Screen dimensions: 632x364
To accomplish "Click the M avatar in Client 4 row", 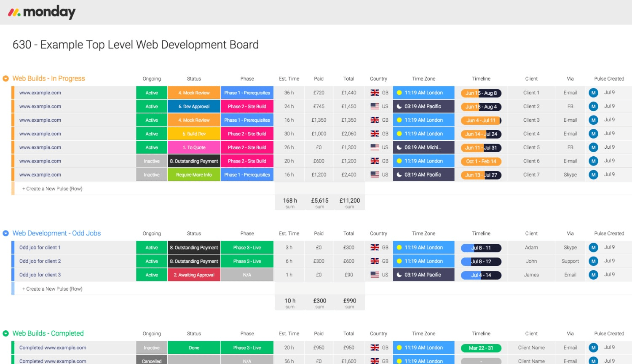I will coord(593,134).
